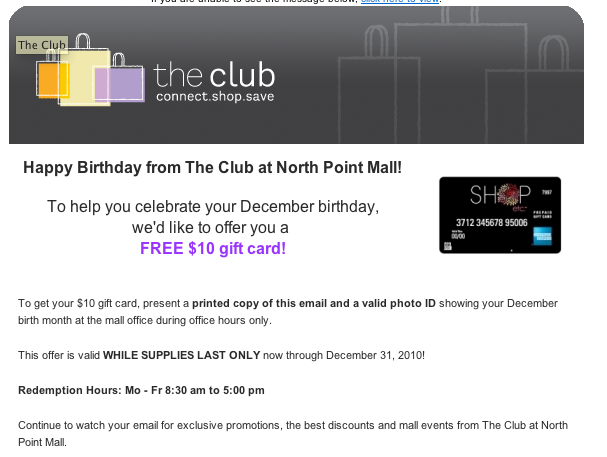Viewport: 607px width, 457px height.
Task: Click the "Redemption Hours" line
Action: tap(141, 389)
